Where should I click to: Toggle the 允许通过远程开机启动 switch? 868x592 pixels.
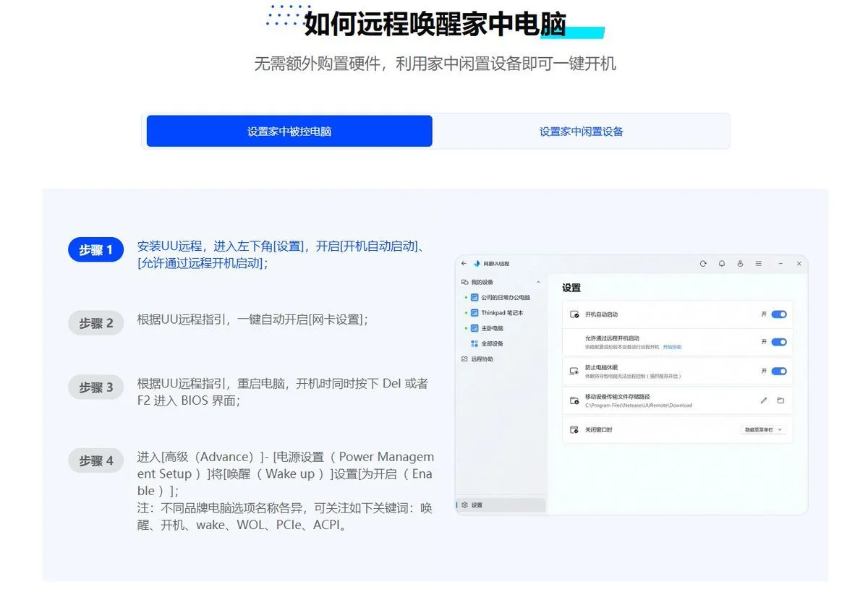click(x=778, y=342)
